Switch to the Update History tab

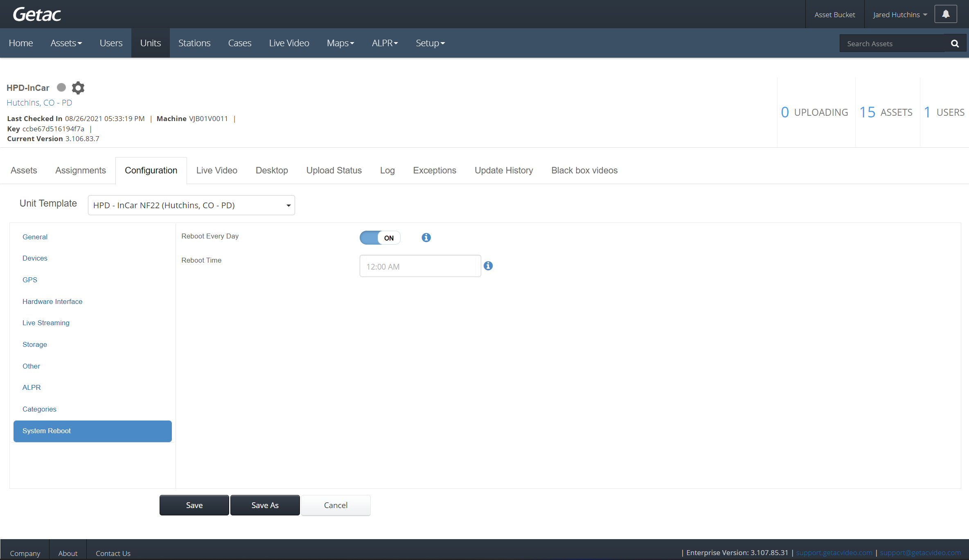pyautogui.click(x=504, y=170)
